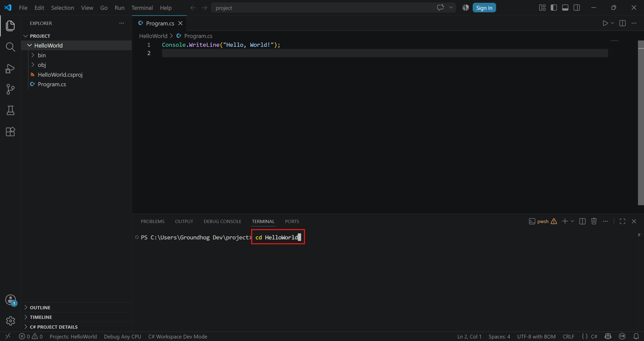Viewport: 644px width, 341px height.
Task: Open the new terminal profile dropdown
Action: (572, 221)
